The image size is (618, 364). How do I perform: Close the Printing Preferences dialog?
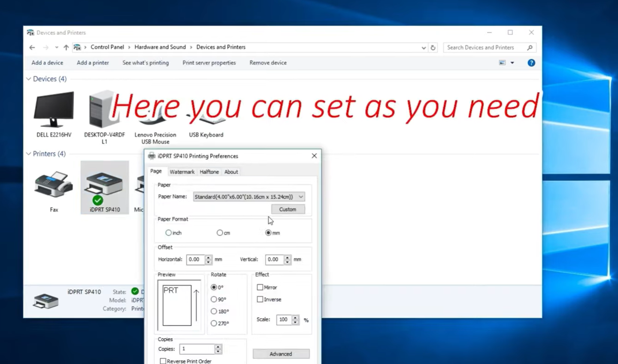(x=314, y=156)
